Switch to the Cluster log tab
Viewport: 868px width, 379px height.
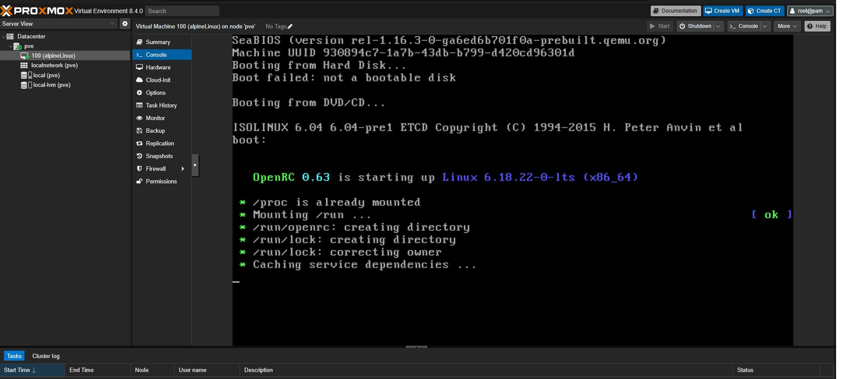(46, 356)
